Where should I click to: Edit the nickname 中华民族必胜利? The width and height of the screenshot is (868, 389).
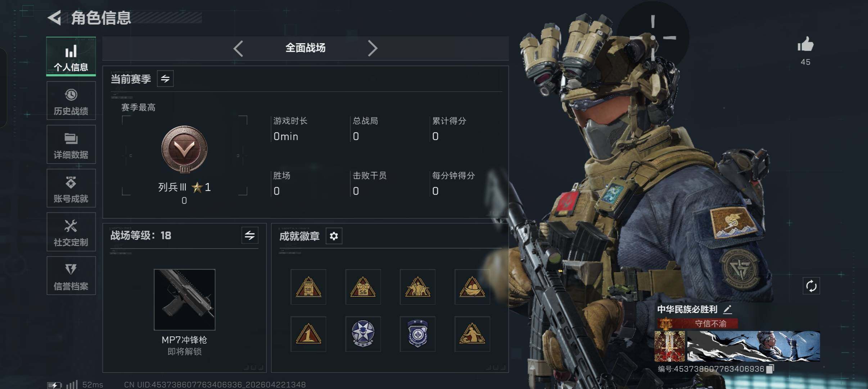(728, 309)
